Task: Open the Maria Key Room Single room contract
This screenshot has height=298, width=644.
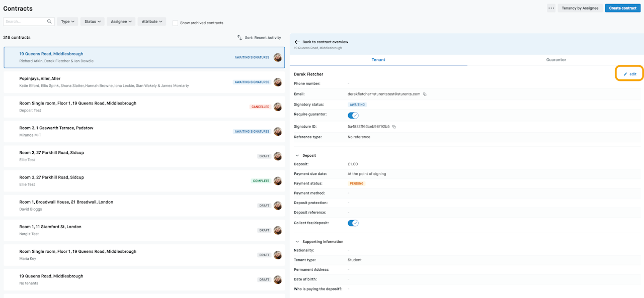Action: click(x=144, y=255)
